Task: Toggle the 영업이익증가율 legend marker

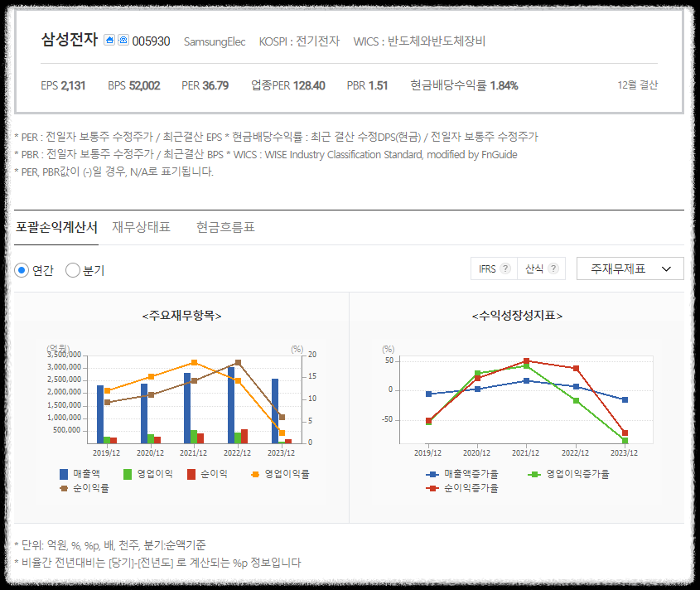Action: 534,474
